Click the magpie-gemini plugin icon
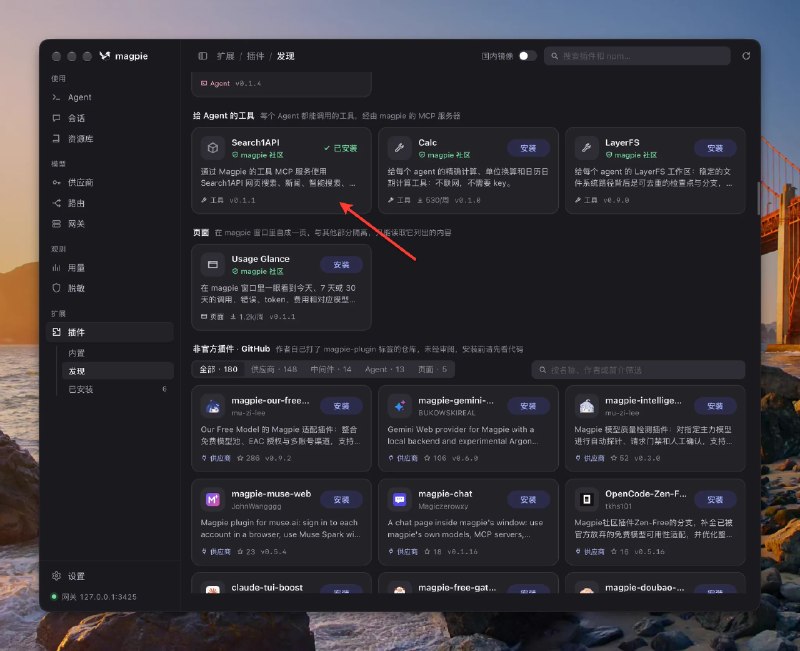This screenshot has width=800, height=651. [399, 406]
